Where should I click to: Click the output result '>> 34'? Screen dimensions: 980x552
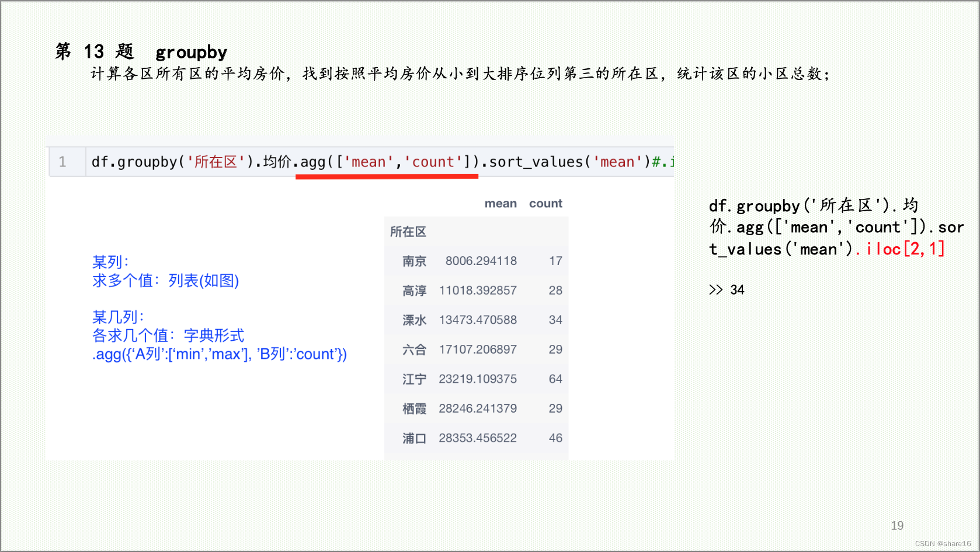coord(727,290)
